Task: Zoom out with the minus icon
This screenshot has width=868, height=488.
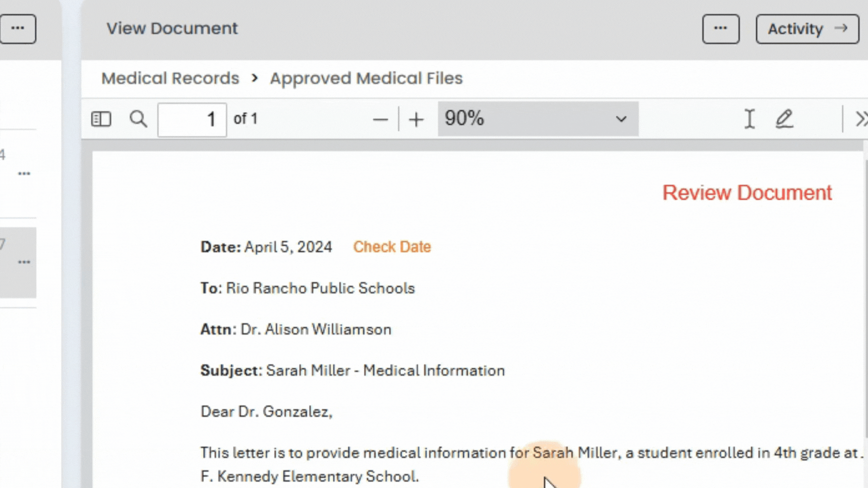Action: point(380,120)
